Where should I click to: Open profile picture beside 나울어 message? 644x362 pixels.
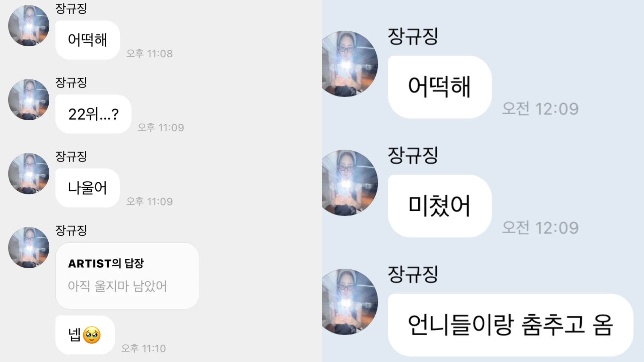click(x=29, y=174)
